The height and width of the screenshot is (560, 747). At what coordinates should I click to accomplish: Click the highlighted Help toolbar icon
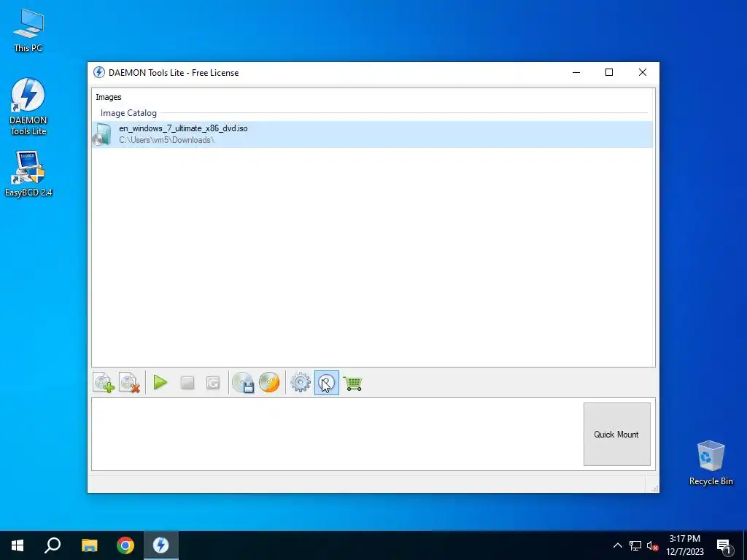[327, 383]
